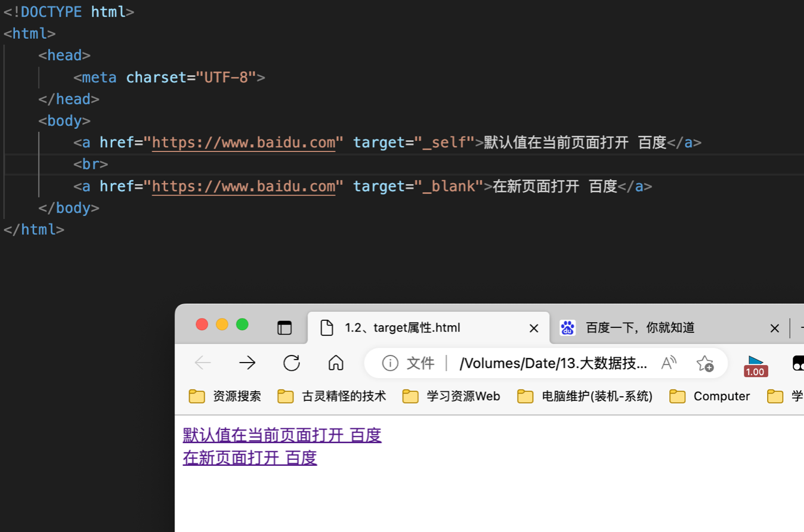Click the 默认值在当前页面打开 百度 link

(x=282, y=435)
